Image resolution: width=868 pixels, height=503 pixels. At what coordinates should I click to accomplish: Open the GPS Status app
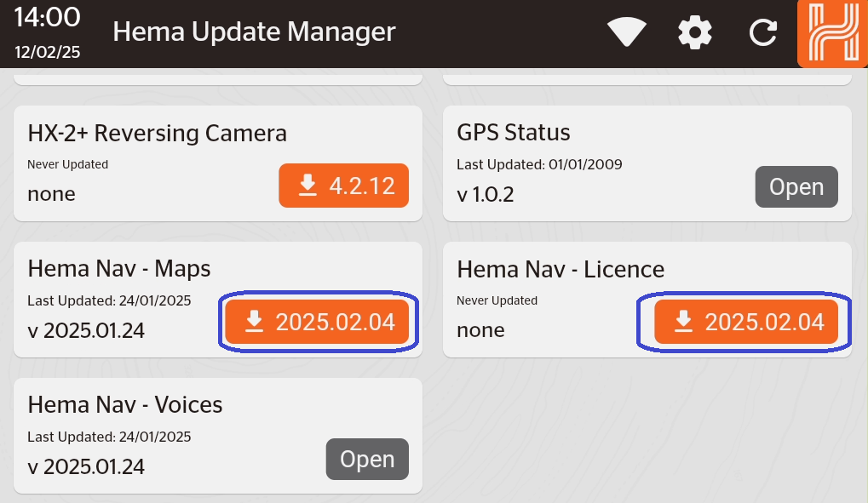tap(796, 186)
